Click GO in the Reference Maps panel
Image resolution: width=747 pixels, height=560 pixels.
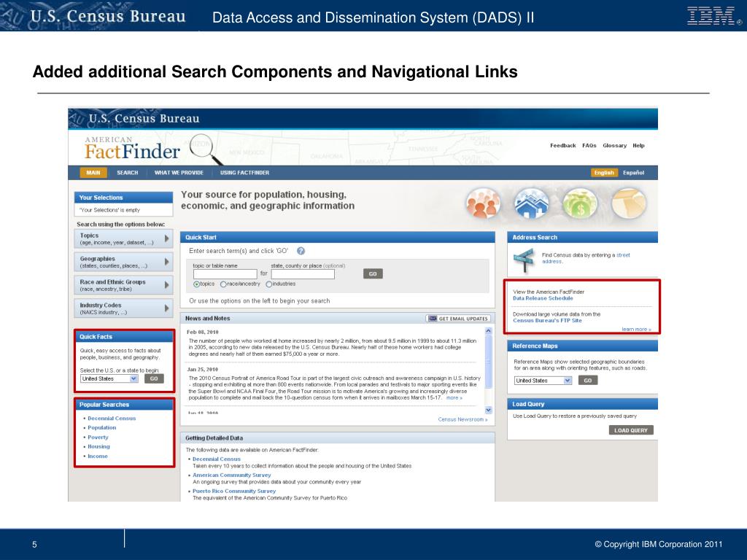click(x=588, y=381)
